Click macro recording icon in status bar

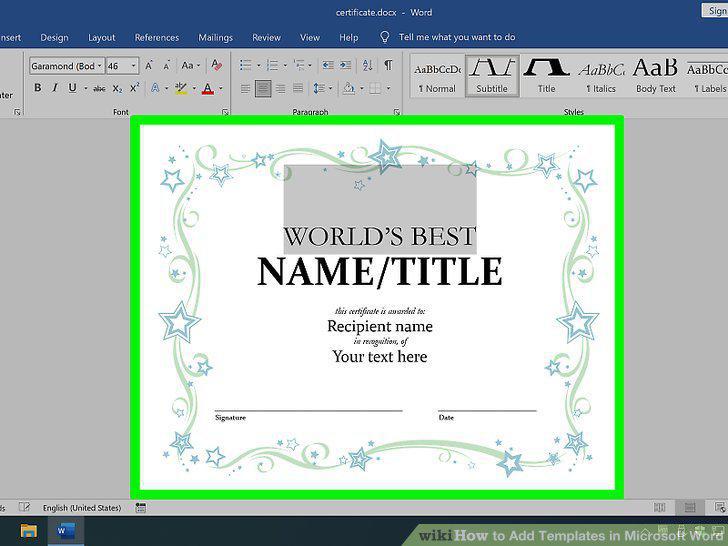click(141, 507)
